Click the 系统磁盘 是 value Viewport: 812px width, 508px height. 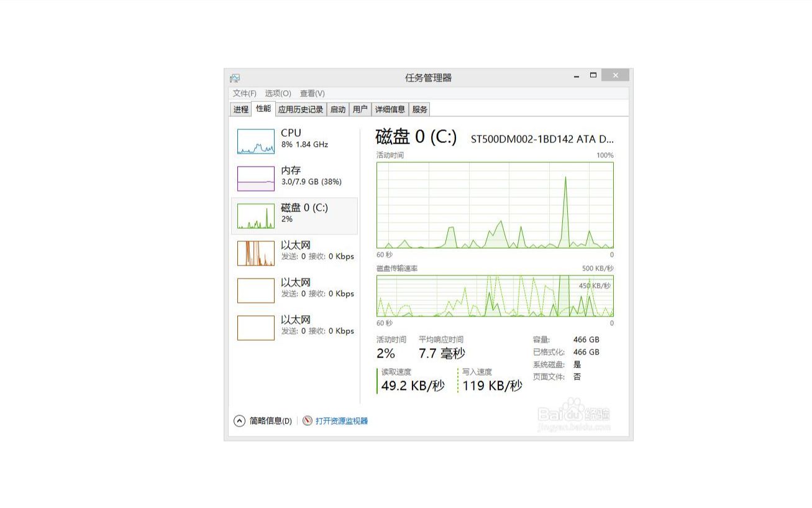tap(577, 364)
